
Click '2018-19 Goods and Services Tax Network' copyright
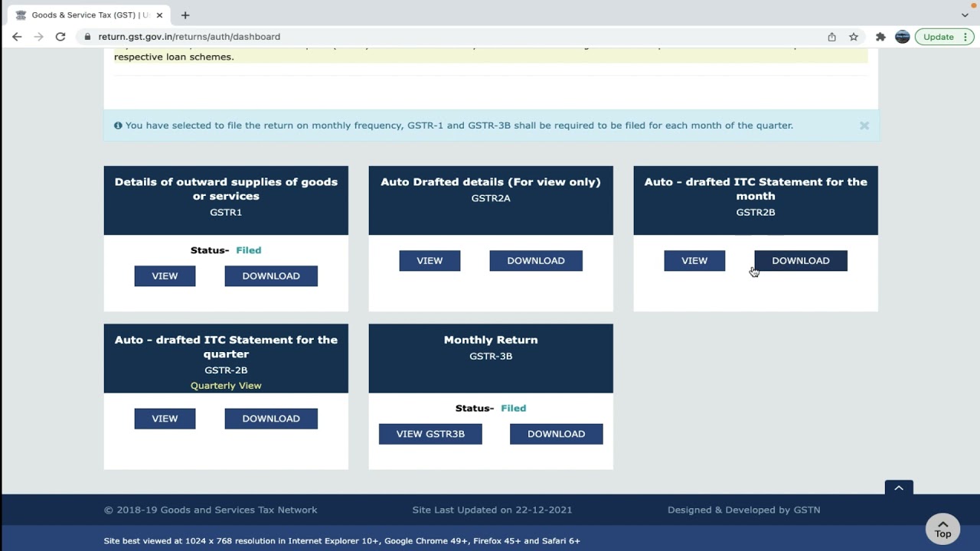pos(211,510)
